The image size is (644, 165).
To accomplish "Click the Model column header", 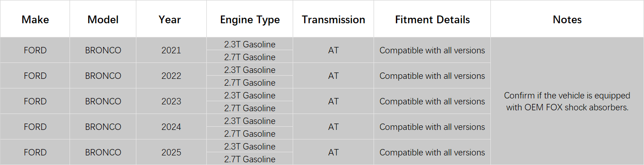I will click(x=103, y=19).
